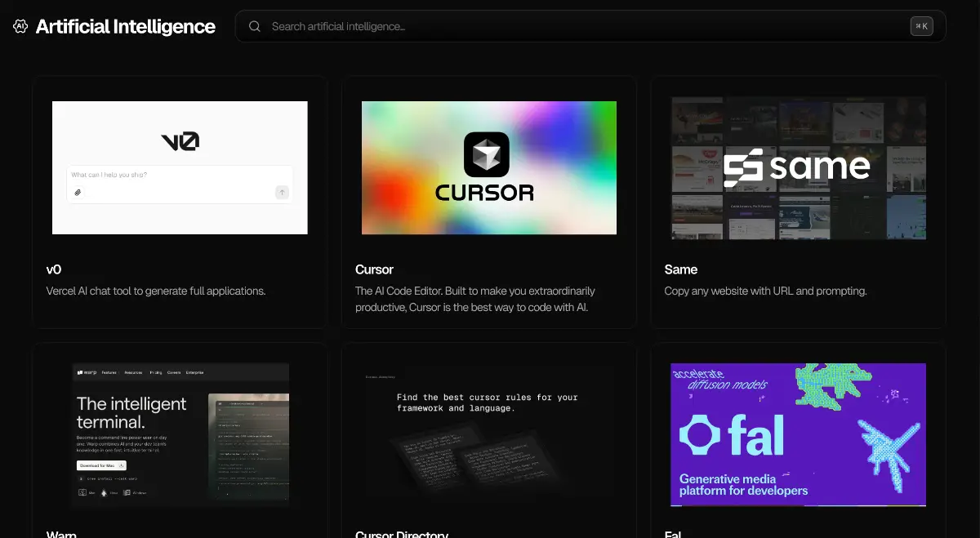Open the Cursor card title
The height and width of the screenshot is (538, 980).
point(374,269)
